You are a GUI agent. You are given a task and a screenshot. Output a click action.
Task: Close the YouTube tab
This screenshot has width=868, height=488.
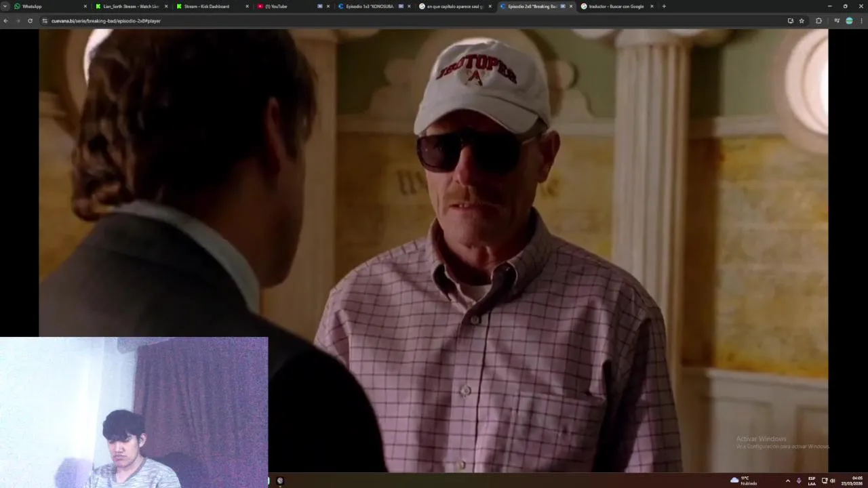tap(328, 6)
